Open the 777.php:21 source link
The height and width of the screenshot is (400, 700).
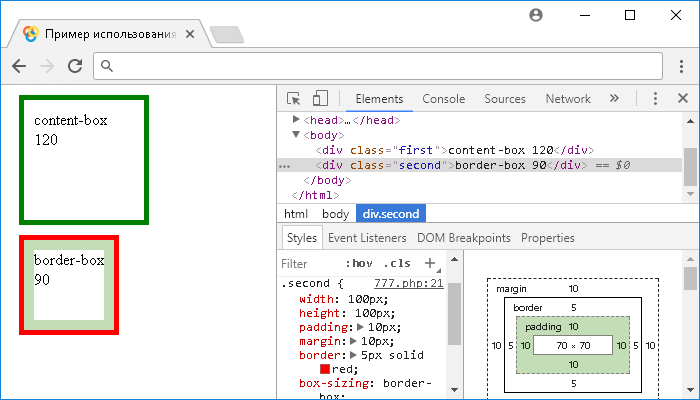pyautogui.click(x=408, y=283)
